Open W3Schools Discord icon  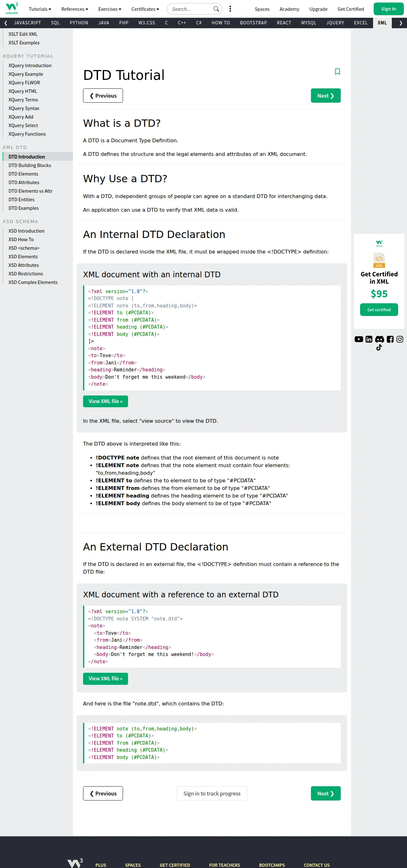[x=379, y=339]
